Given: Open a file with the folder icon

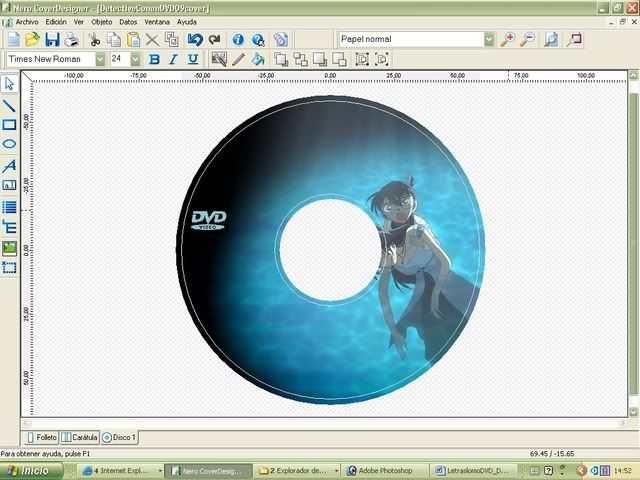Looking at the screenshot, I should point(33,40).
